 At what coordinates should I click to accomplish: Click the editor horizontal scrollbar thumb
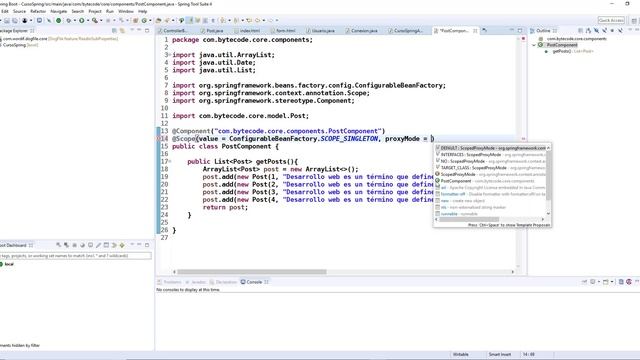pos(251,272)
